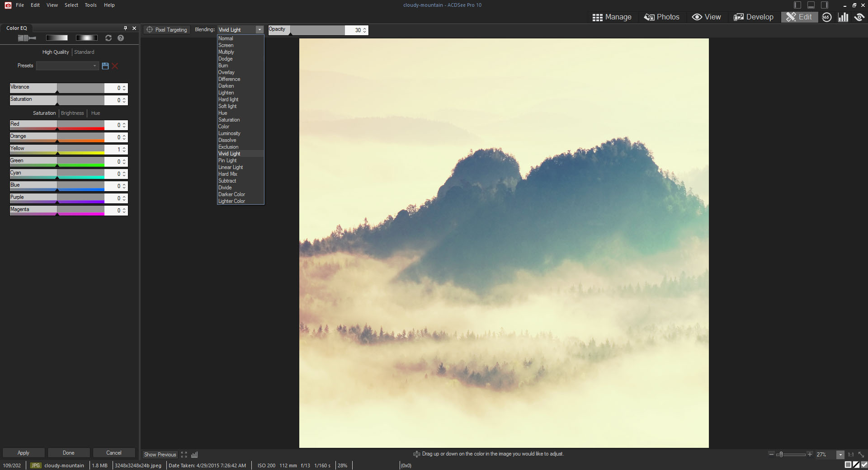
Task: Select the Edit Brush tool icon
Action: pos(27,38)
